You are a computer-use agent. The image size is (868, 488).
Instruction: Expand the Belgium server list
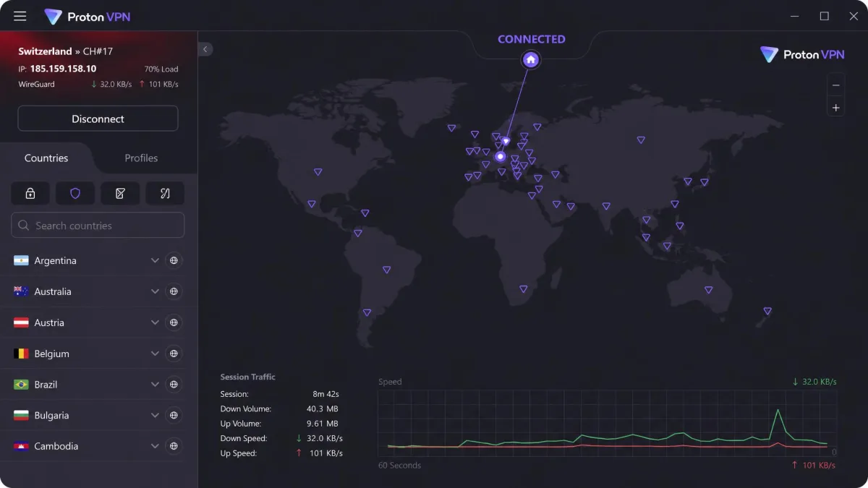point(155,354)
